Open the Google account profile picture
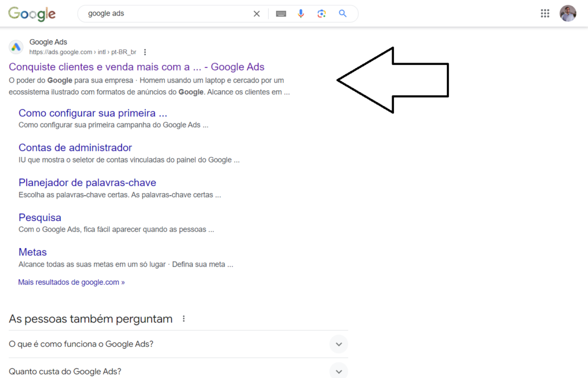Viewport: 588px width, 378px height. 568,14
